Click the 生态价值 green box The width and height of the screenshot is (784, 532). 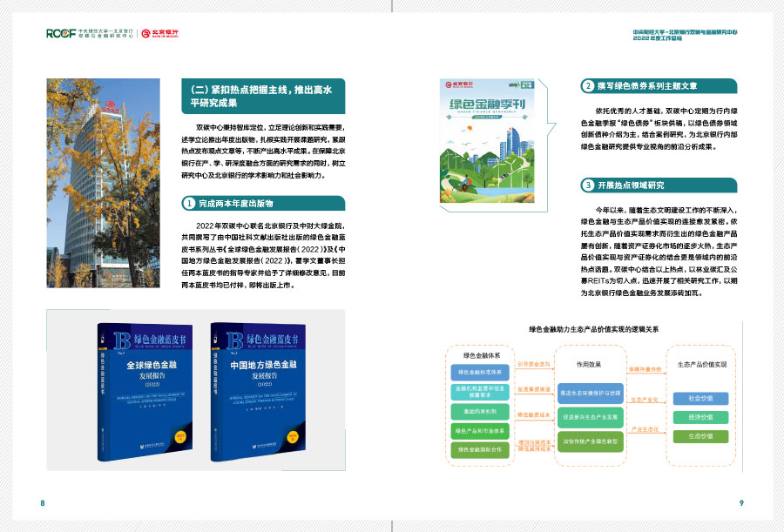(x=700, y=436)
